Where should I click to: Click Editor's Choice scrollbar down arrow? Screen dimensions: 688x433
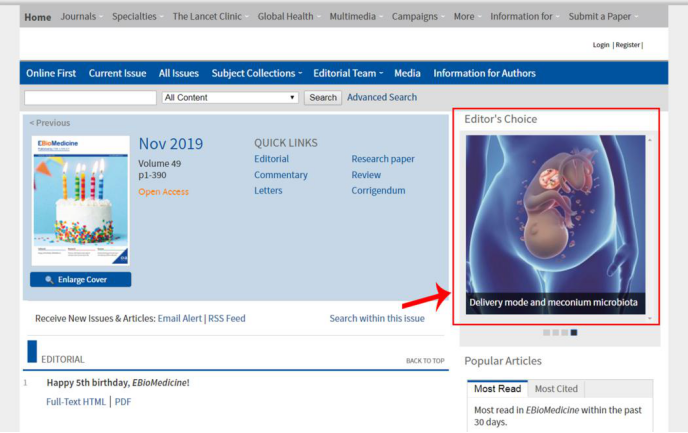point(650,318)
